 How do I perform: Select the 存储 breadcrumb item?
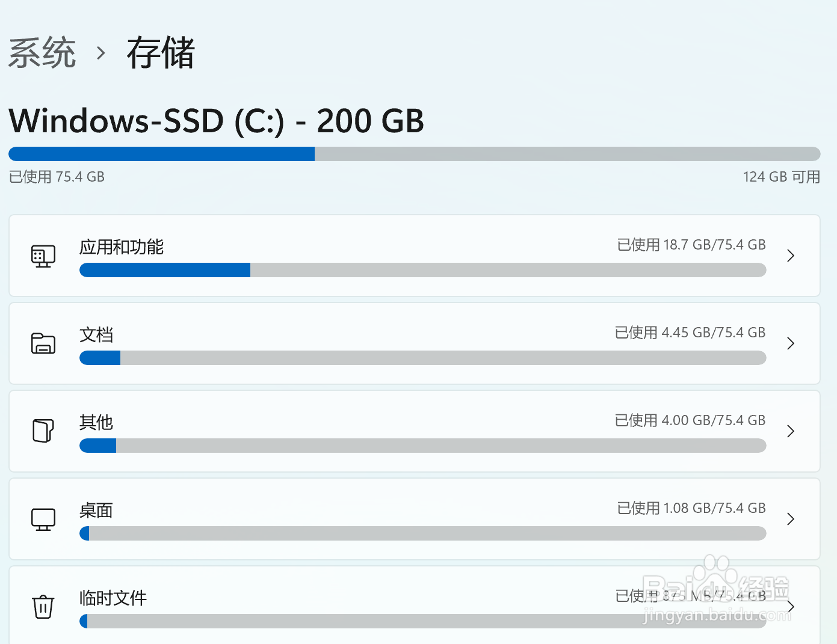pyautogui.click(x=160, y=53)
